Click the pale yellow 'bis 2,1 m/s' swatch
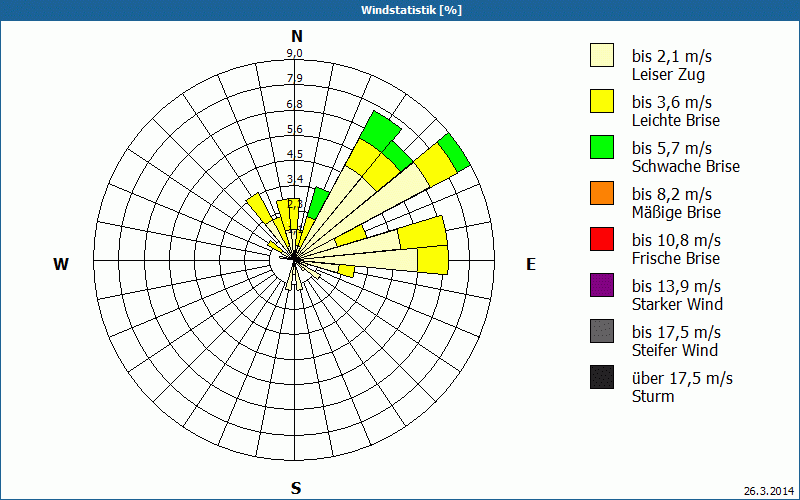This screenshot has width=800, height=500. pos(602,55)
